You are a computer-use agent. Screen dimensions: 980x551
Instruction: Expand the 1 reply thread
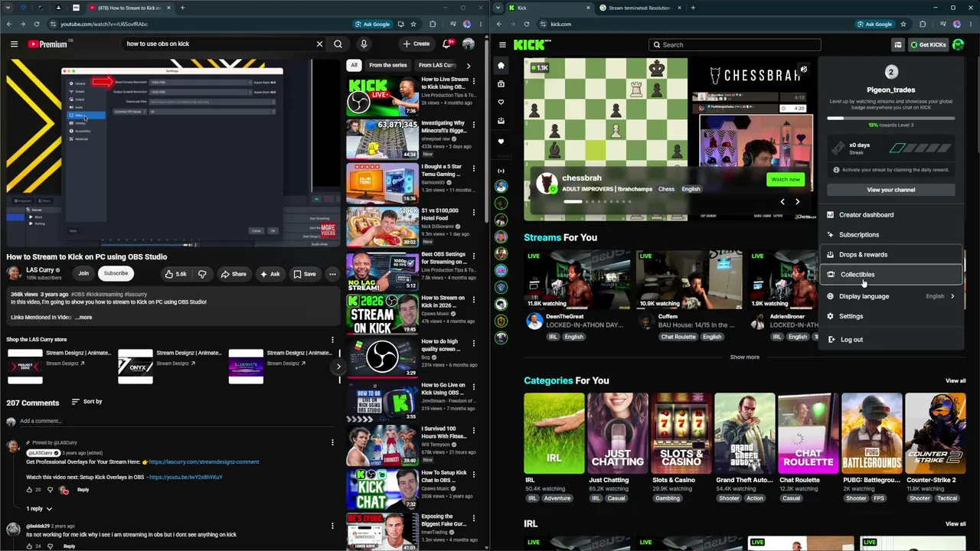click(x=39, y=509)
